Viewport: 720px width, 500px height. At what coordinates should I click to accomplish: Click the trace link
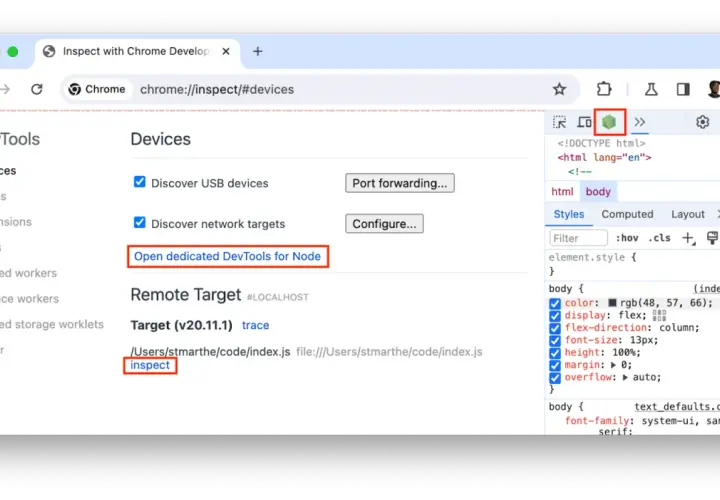(255, 325)
